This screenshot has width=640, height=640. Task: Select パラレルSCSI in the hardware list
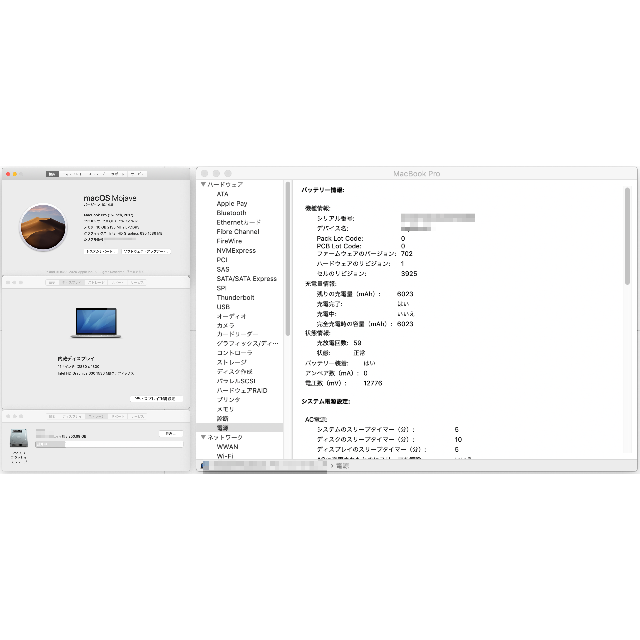point(236,381)
